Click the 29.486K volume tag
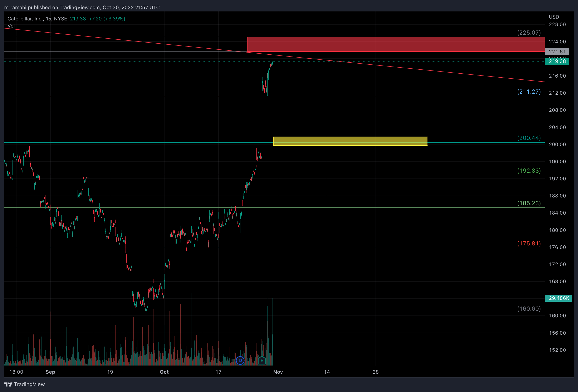Image resolution: width=578 pixels, height=392 pixels. coord(558,298)
